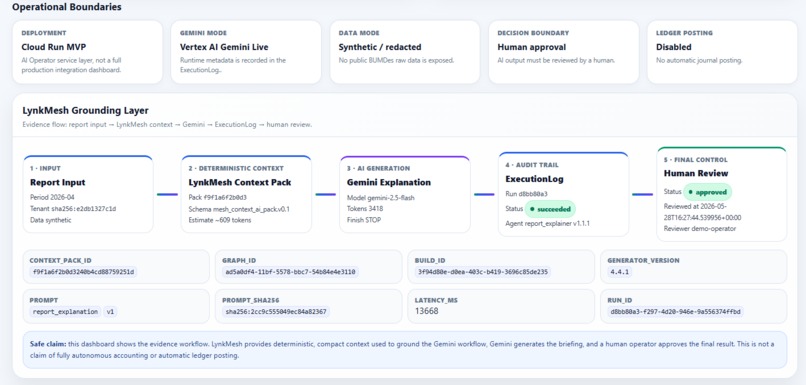The height and width of the screenshot is (385, 806).
Task: Click the green 'approved' status badge
Action: pos(707,192)
